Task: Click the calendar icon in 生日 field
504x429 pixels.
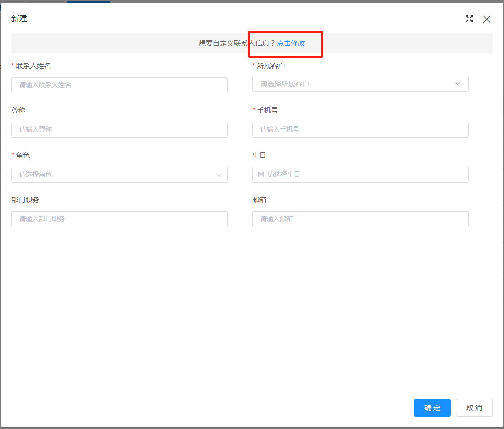Action: coord(261,175)
